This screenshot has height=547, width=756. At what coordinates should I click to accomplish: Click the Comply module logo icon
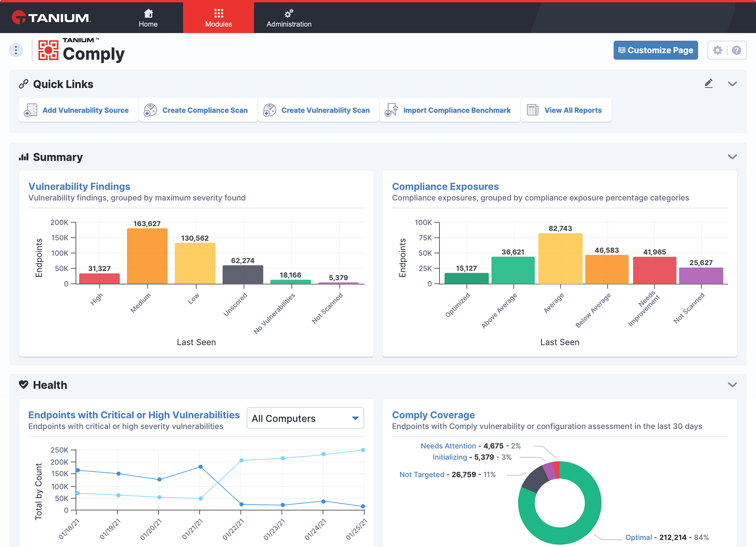point(48,50)
